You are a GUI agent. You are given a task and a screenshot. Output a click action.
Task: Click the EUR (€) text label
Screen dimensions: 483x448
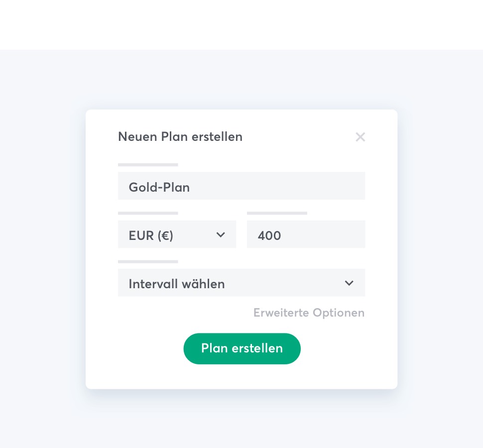[x=151, y=235]
